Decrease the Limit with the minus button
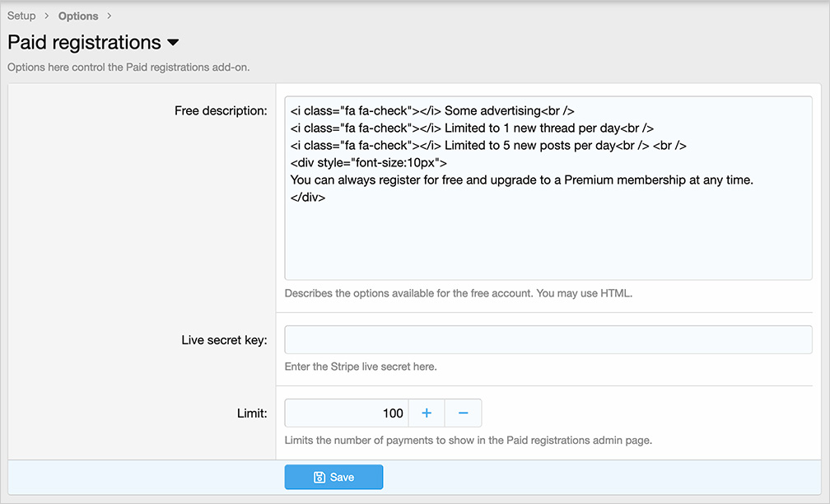The image size is (830, 504). 463,413
